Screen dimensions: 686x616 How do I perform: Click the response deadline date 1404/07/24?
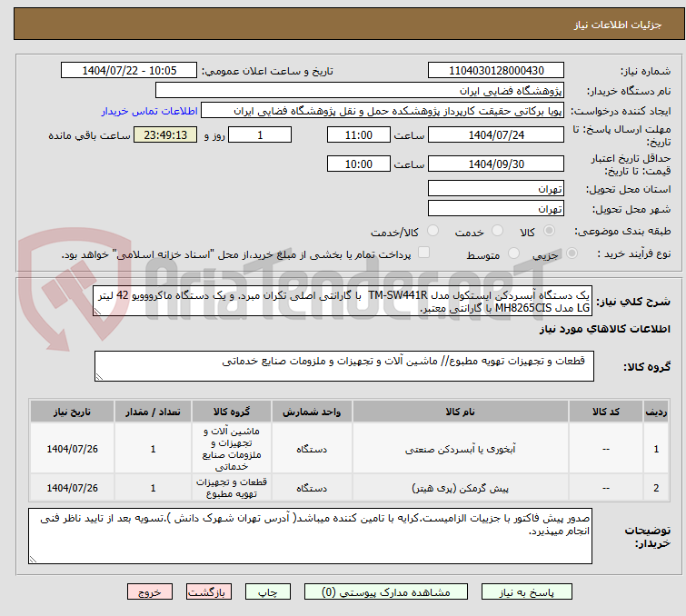click(x=496, y=134)
